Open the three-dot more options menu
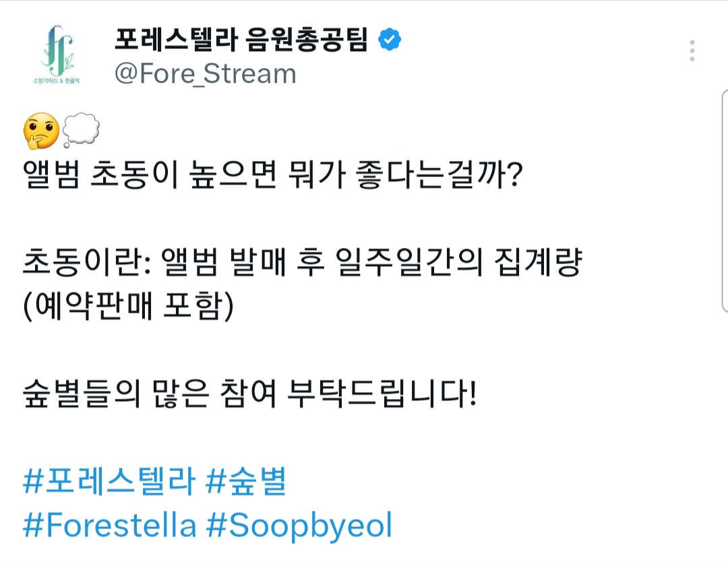The width and height of the screenshot is (728, 562). click(x=692, y=51)
